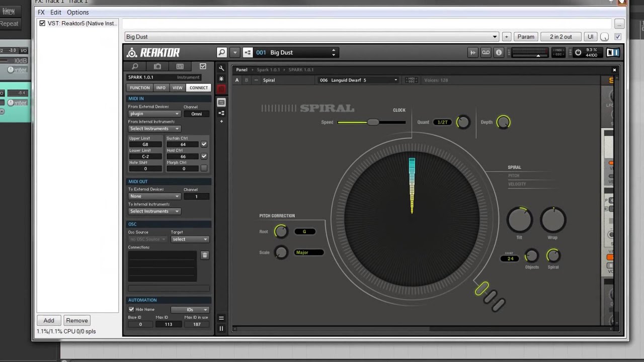644x362 pixels.
Task: Click the pause icon at sidebar bottom
Action: point(221,328)
